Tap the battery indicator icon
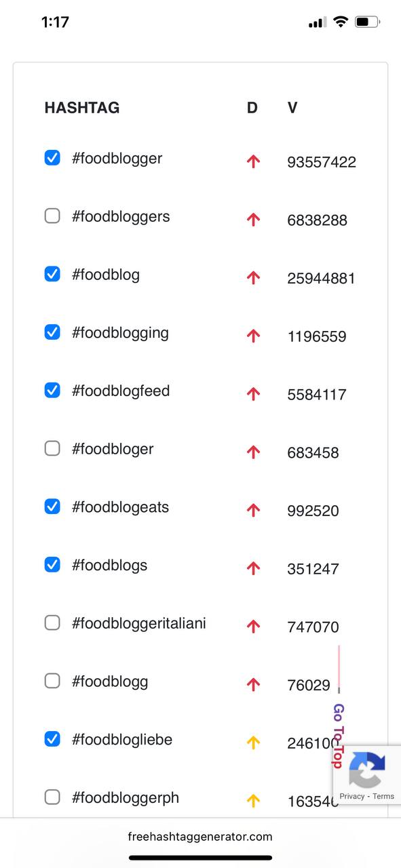 tap(367, 22)
